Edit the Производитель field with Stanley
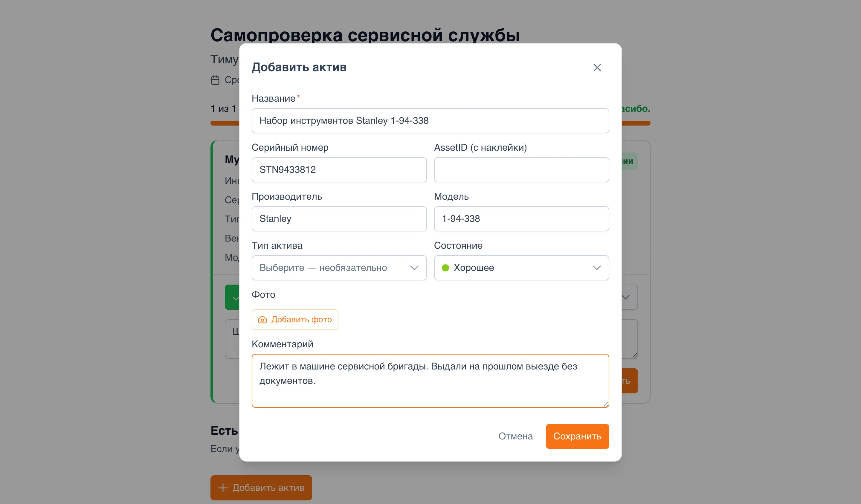This screenshot has height=504, width=861. [339, 219]
